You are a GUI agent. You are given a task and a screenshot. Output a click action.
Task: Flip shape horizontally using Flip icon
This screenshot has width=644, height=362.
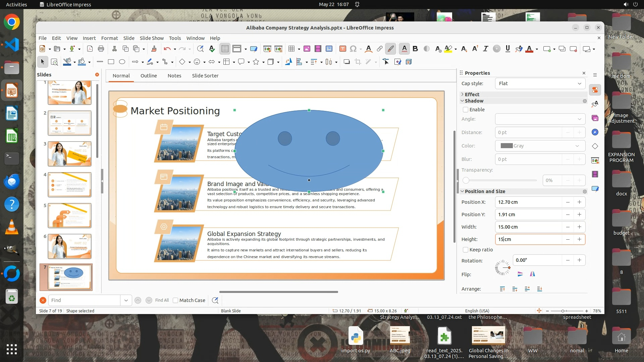(x=532, y=274)
